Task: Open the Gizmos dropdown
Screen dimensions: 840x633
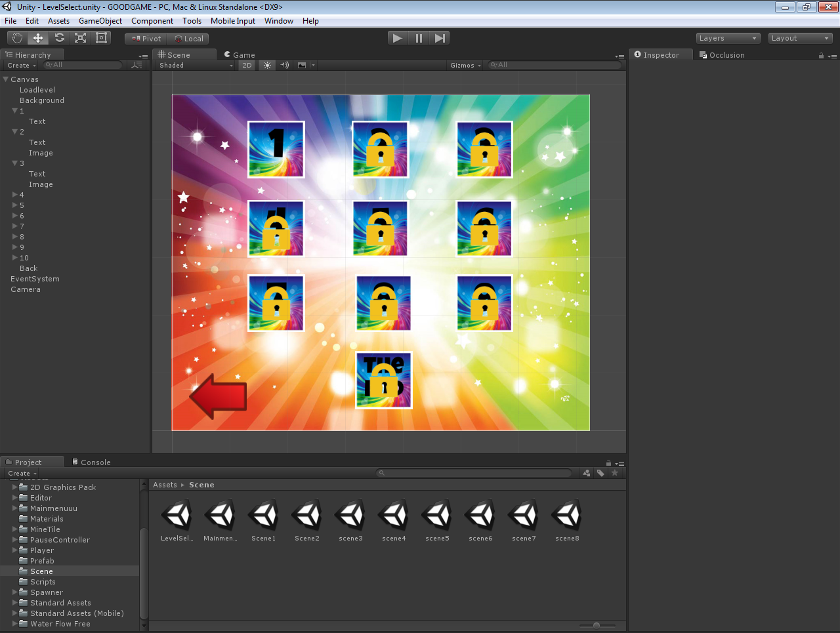Action: point(465,65)
